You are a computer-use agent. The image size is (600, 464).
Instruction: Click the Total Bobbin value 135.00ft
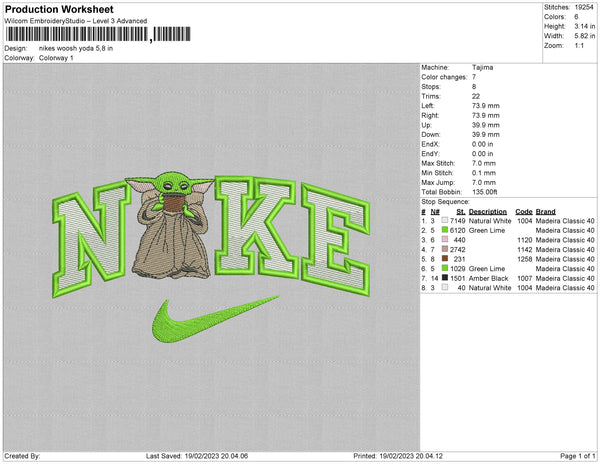pos(484,192)
